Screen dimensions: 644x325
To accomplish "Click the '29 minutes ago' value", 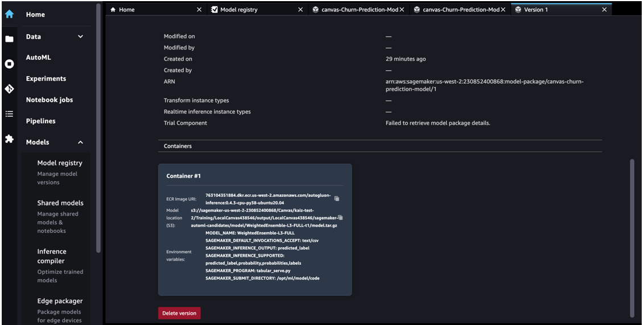I will click(x=406, y=59).
